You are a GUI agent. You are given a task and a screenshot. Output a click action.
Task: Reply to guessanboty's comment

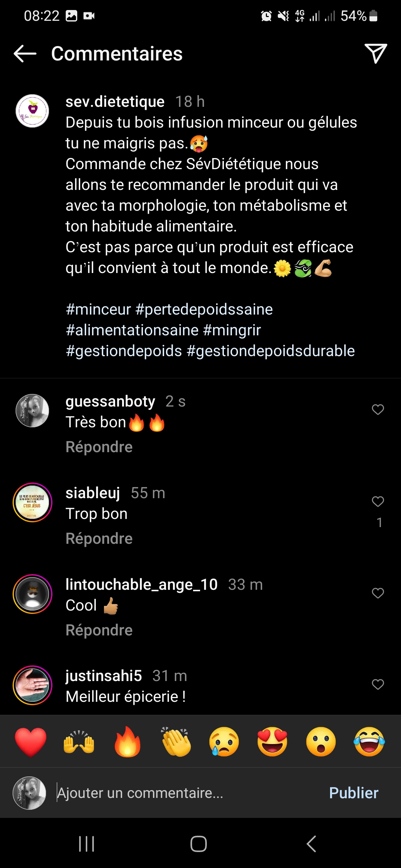point(99,447)
